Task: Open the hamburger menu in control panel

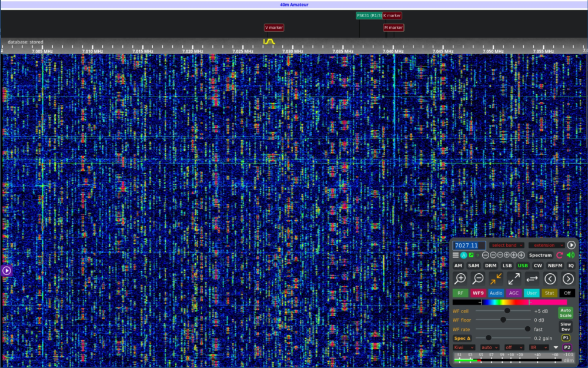Action: click(455, 255)
